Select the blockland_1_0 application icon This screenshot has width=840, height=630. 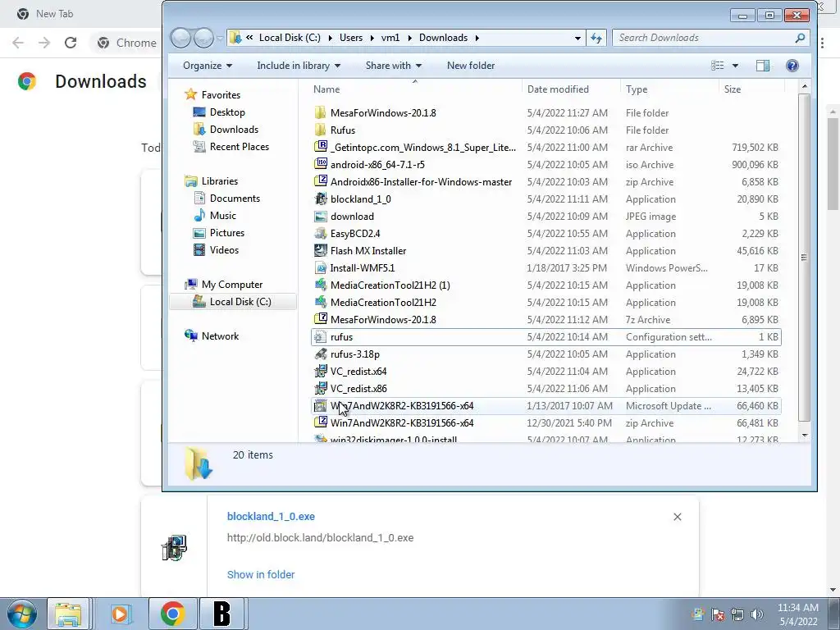[x=320, y=199]
